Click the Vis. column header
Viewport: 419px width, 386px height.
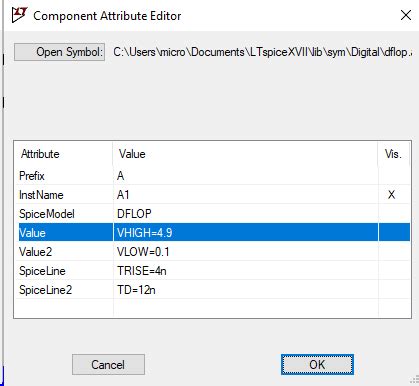(x=394, y=154)
